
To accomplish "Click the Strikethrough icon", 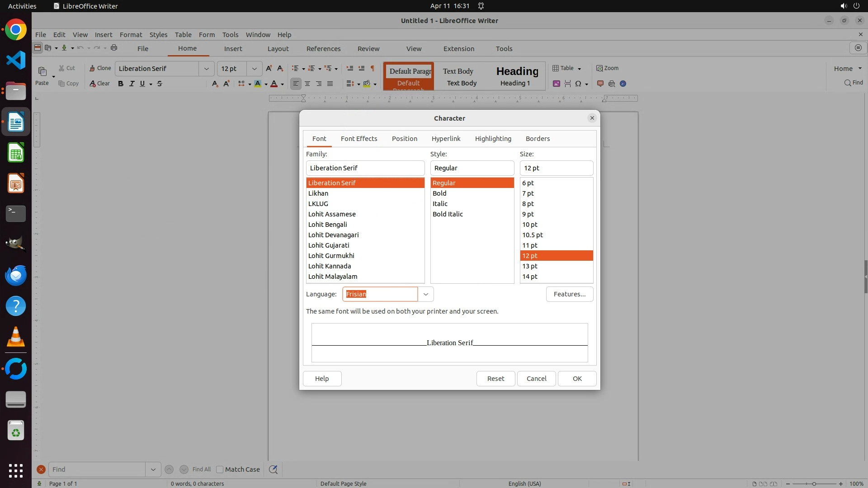I will [160, 84].
